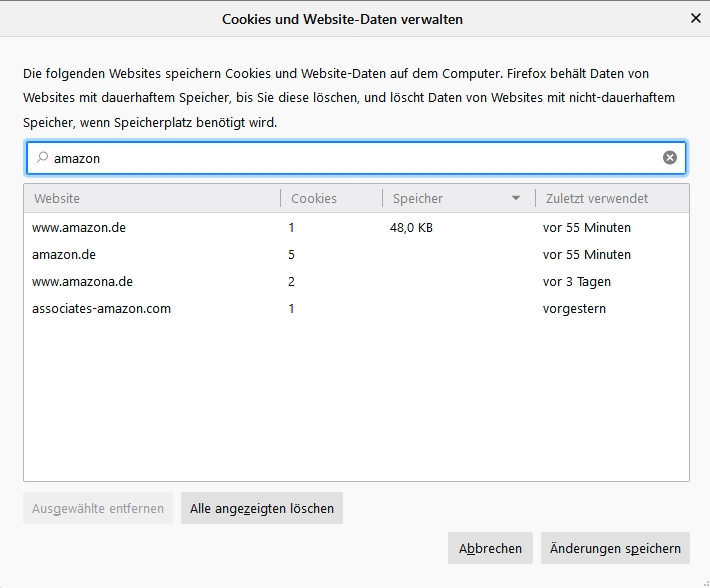Click the vorgestern last-used entry

point(574,309)
